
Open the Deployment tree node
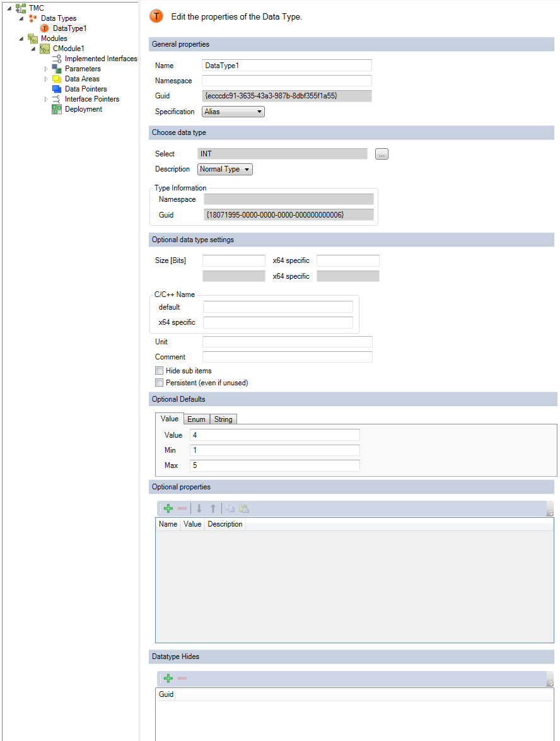pos(83,109)
